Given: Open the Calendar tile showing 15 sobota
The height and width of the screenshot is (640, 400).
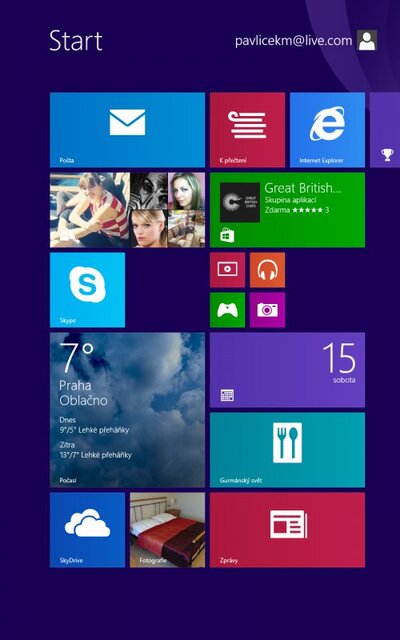Looking at the screenshot, I should point(287,370).
